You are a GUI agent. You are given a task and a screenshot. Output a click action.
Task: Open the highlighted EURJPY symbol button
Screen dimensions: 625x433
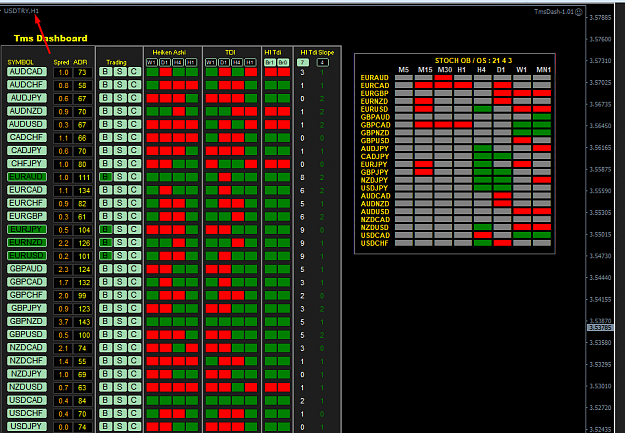click(27, 230)
